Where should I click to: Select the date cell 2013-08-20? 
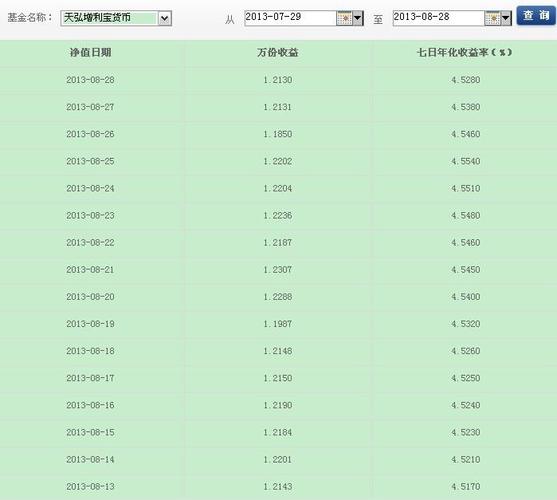[90, 297]
